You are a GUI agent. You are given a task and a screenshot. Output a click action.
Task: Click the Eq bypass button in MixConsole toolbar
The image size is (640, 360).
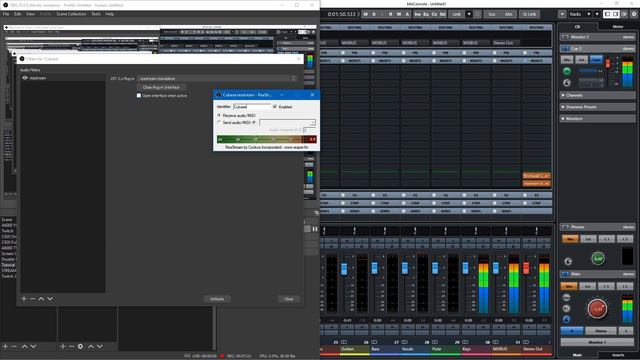[x=426, y=14]
